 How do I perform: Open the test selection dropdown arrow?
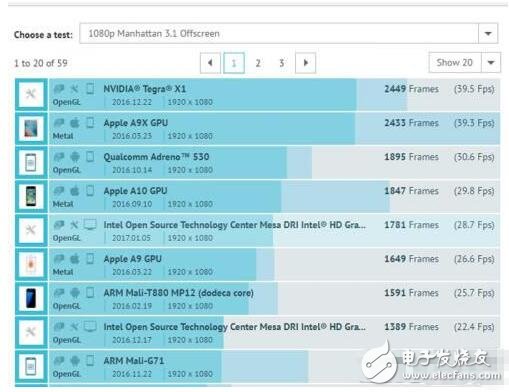point(488,33)
